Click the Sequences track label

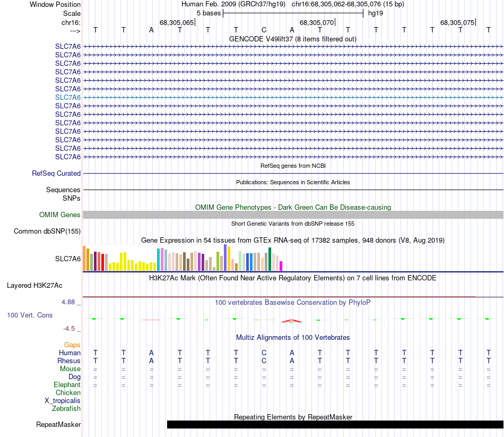[63, 190]
